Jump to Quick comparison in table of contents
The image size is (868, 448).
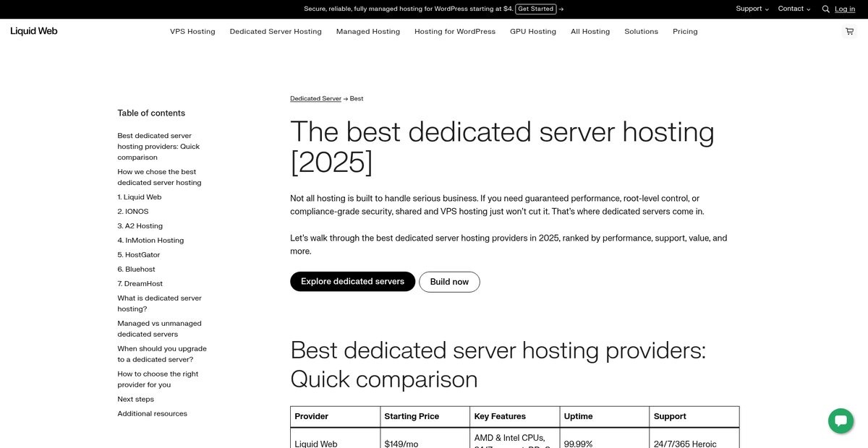158,147
